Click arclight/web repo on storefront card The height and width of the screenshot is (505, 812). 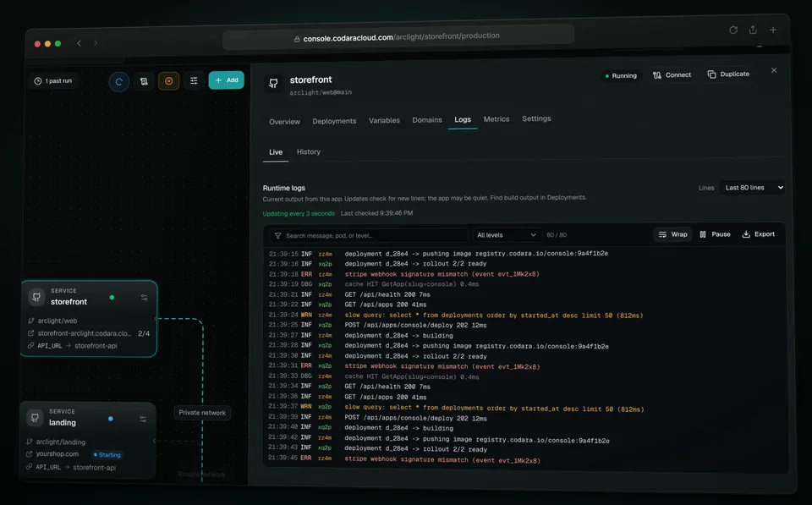(x=57, y=321)
